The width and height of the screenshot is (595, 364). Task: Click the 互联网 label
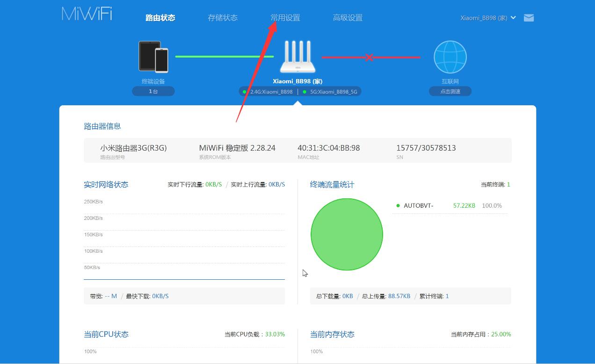[x=450, y=81]
